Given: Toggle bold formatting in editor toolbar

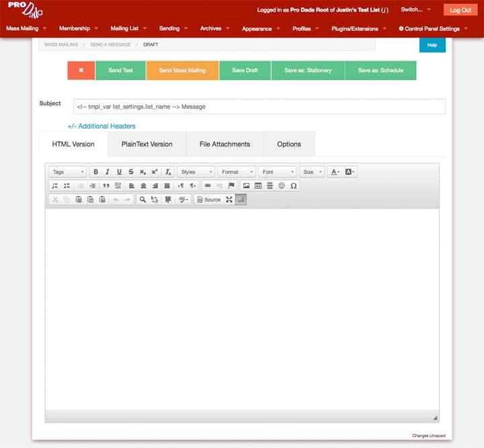Looking at the screenshot, I should pyautogui.click(x=95, y=172).
